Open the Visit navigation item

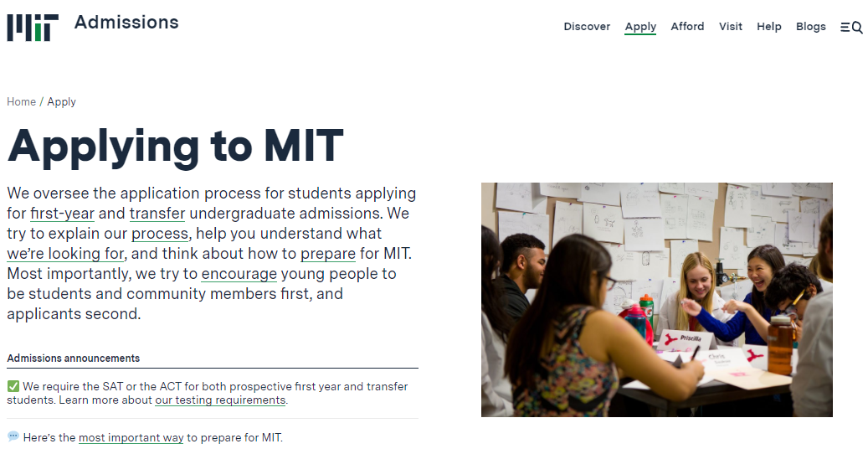[x=730, y=27]
